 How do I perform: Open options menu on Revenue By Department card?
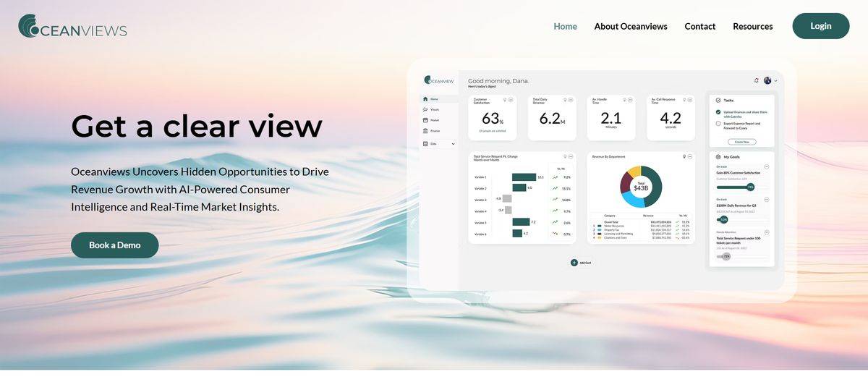690,156
